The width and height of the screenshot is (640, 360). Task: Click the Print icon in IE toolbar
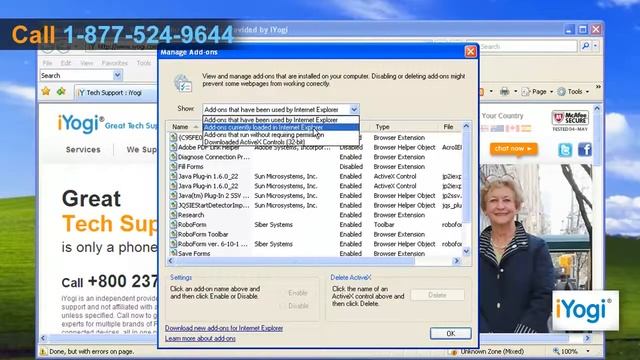click(x=504, y=91)
